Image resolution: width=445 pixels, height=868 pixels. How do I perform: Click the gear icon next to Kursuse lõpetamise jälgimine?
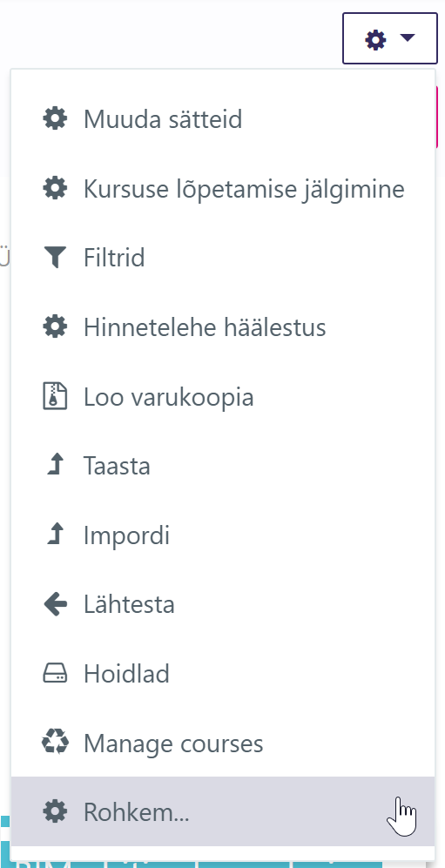[x=55, y=189]
